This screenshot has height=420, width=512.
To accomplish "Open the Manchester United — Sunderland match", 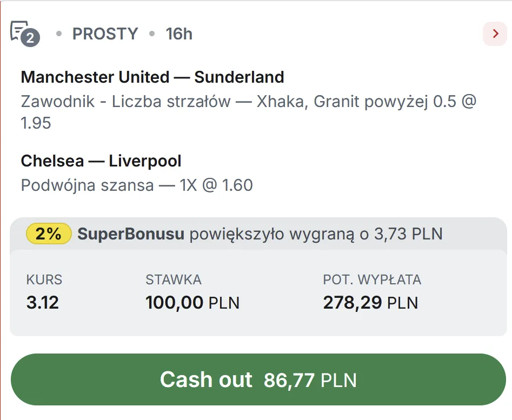I will (x=152, y=77).
